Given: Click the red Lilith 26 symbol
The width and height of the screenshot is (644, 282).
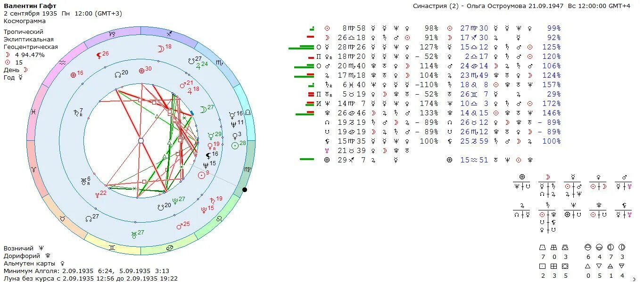Looking at the screenshot, I should (102, 54).
